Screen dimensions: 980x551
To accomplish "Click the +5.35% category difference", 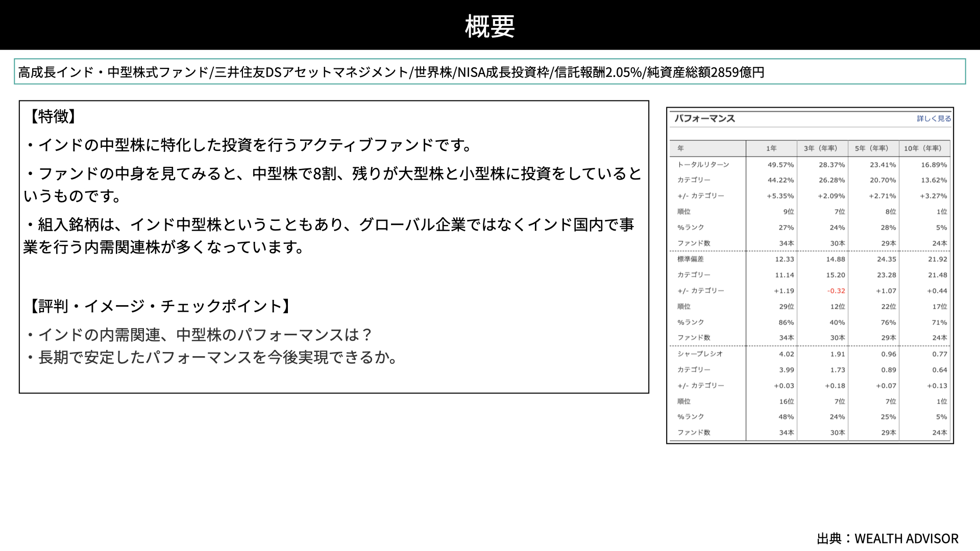I will point(780,196).
